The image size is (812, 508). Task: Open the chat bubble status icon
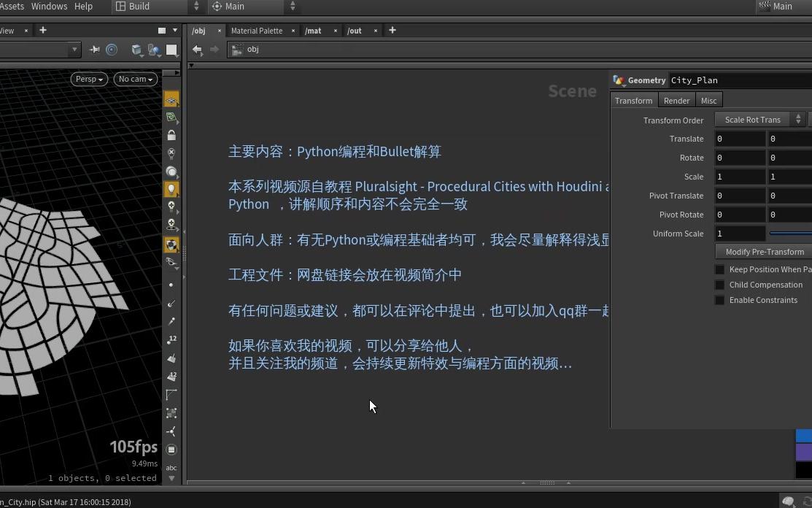click(788, 501)
